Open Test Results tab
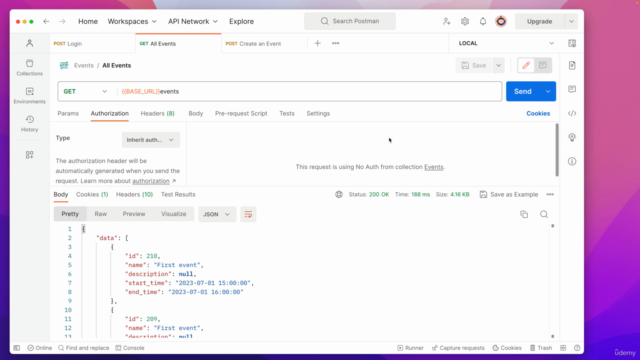The image size is (640, 360). pos(178,194)
